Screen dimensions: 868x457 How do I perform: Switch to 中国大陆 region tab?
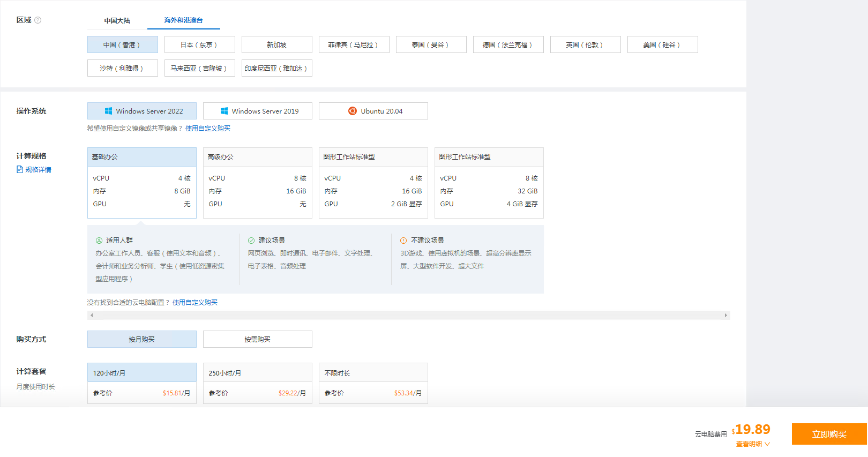coord(117,20)
